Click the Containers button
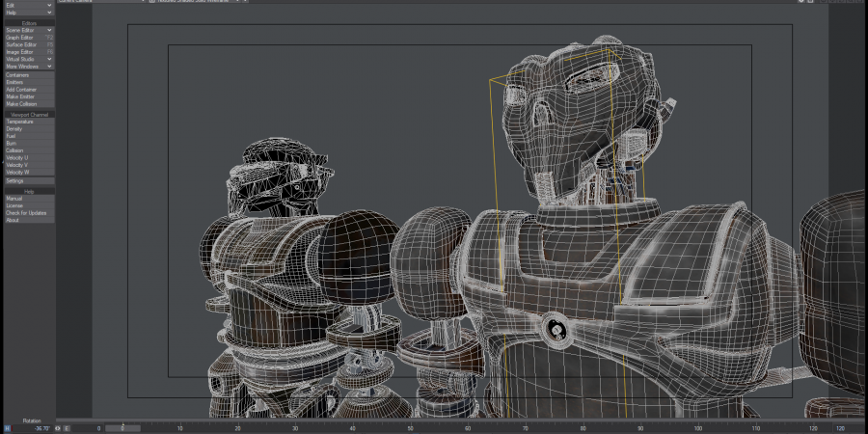 (x=29, y=74)
